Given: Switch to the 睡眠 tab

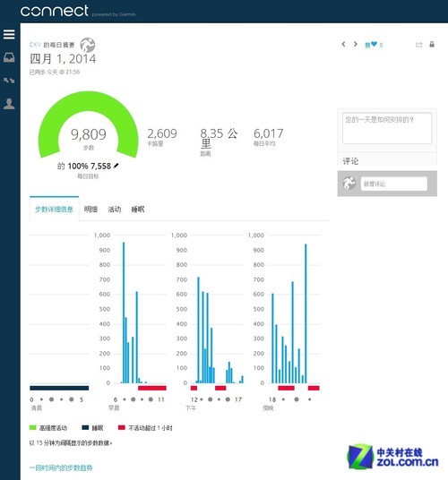Looking at the screenshot, I should point(138,209).
